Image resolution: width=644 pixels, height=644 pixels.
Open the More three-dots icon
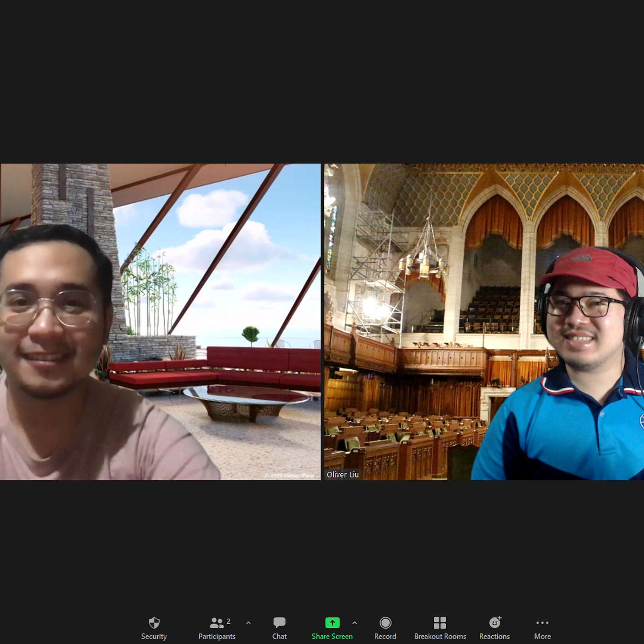(x=542, y=622)
